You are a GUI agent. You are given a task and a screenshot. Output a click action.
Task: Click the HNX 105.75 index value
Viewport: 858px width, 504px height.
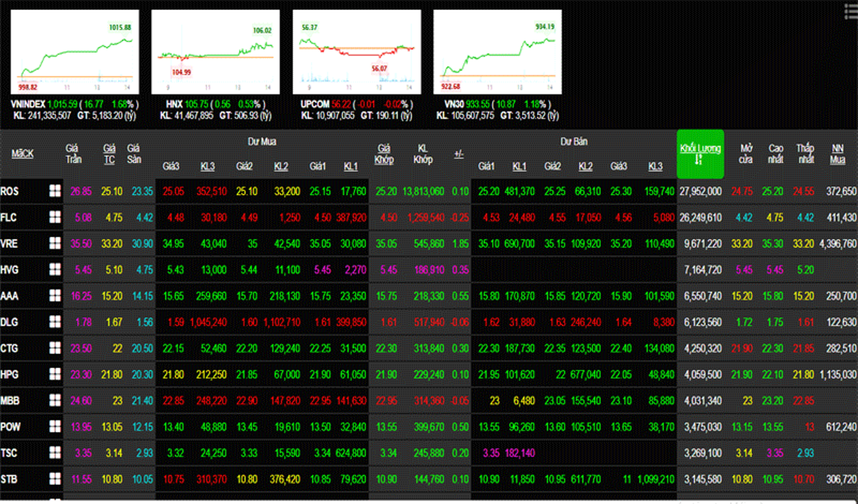tap(196, 104)
